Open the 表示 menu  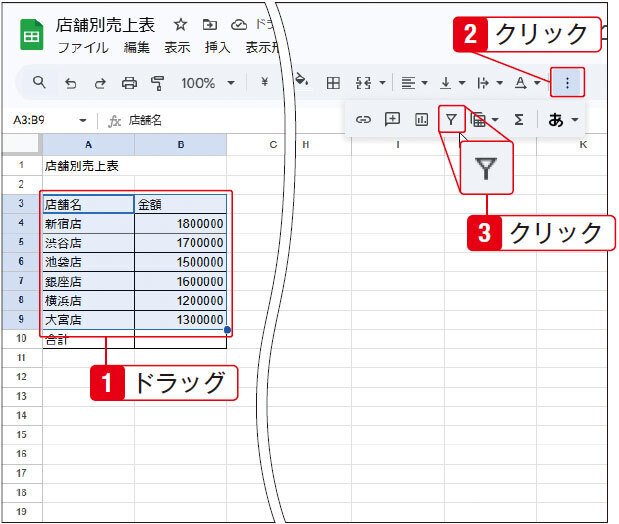coord(177,48)
